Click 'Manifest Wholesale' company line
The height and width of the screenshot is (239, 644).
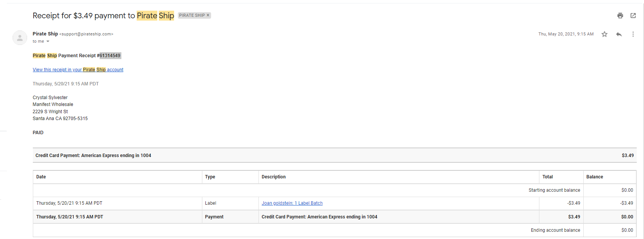53,104
